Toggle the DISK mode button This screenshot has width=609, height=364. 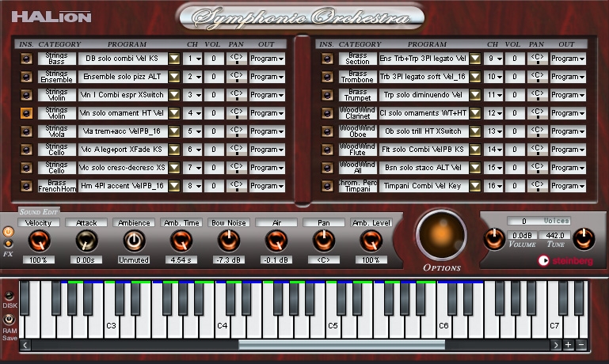pyautogui.click(x=9, y=296)
